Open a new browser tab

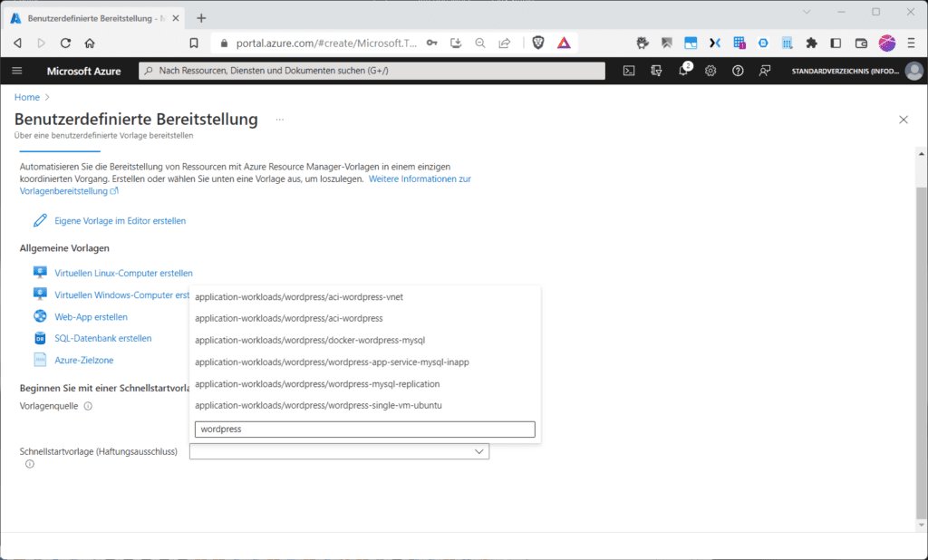tap(201, 18)
